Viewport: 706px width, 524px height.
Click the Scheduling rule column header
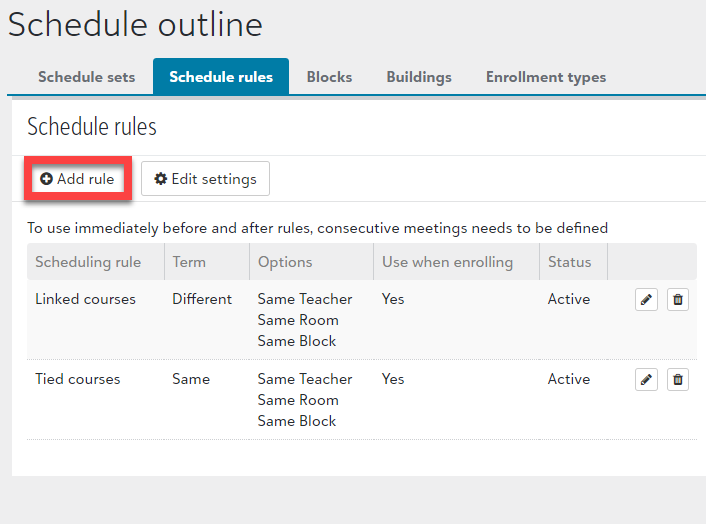tap(88, 262)
